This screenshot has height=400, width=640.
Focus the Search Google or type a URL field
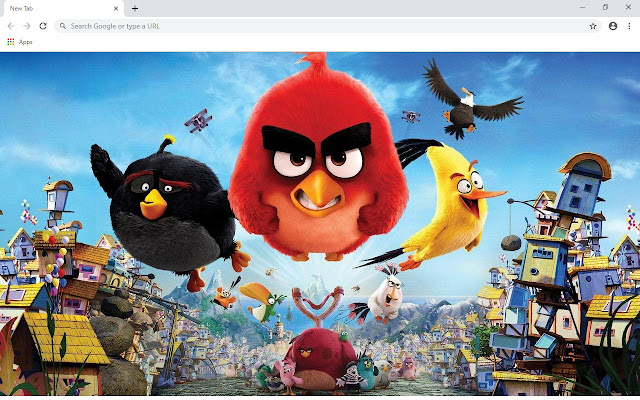click(328, 26)
